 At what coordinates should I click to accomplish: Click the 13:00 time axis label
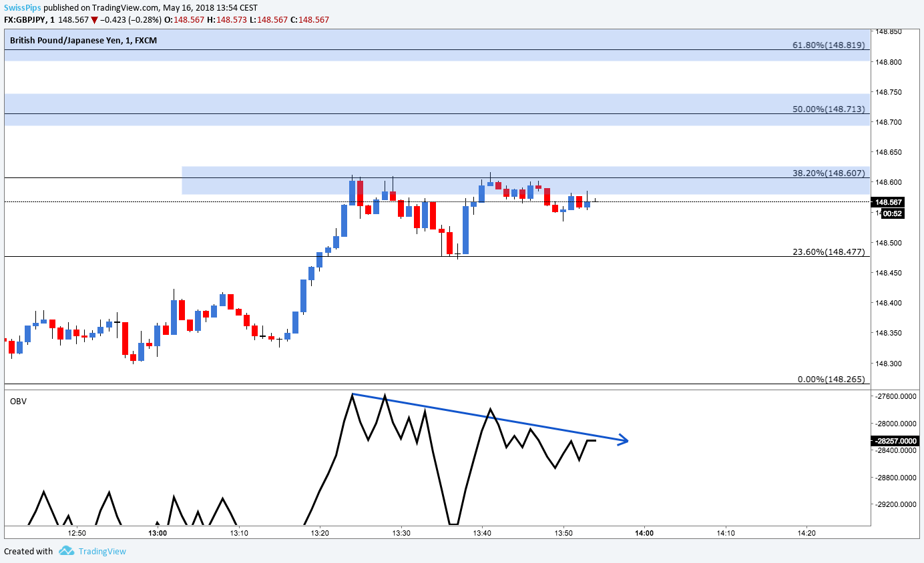click(158, 533)
